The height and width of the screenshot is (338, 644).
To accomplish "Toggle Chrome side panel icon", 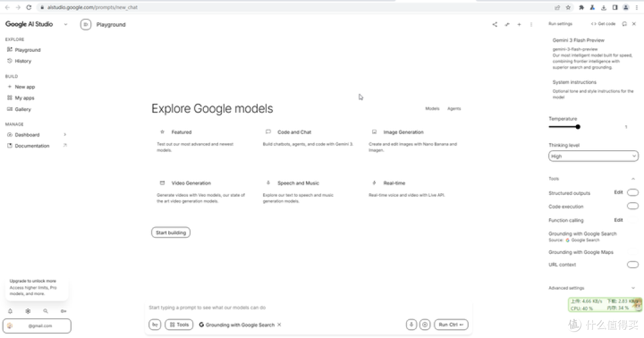I will click(615, 7).
